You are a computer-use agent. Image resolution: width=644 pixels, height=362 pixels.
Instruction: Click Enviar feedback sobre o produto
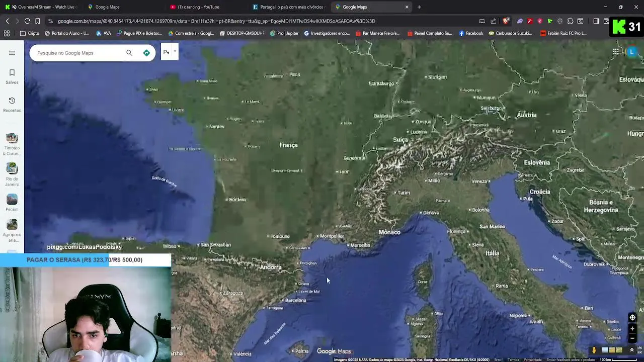click(571, 359)
